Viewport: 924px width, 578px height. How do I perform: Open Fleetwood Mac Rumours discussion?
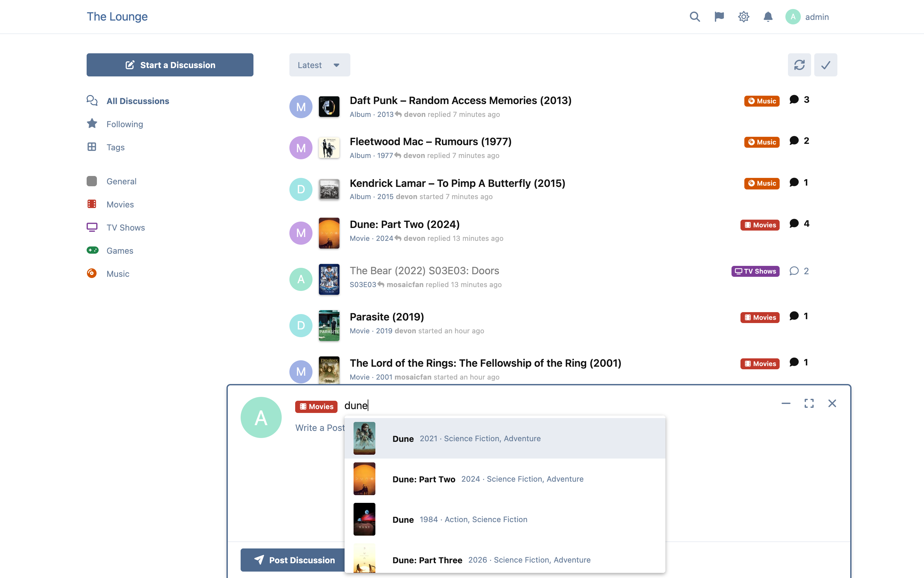tap(431, 142)
